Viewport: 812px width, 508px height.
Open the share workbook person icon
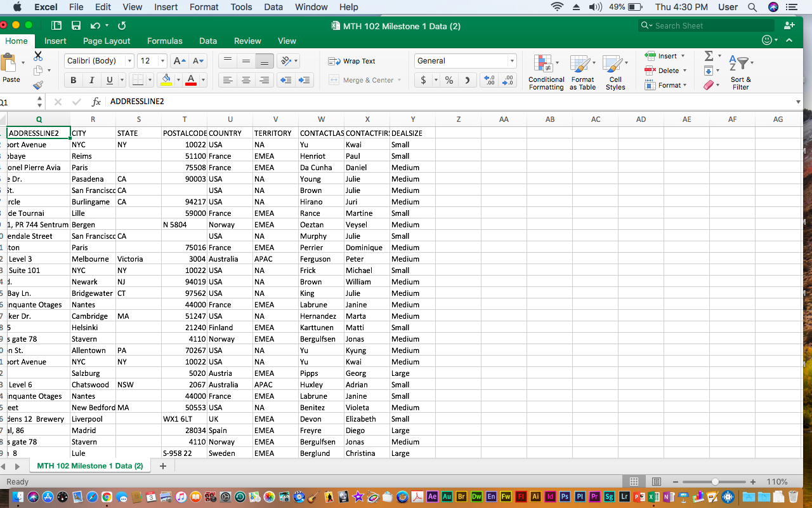789,25
